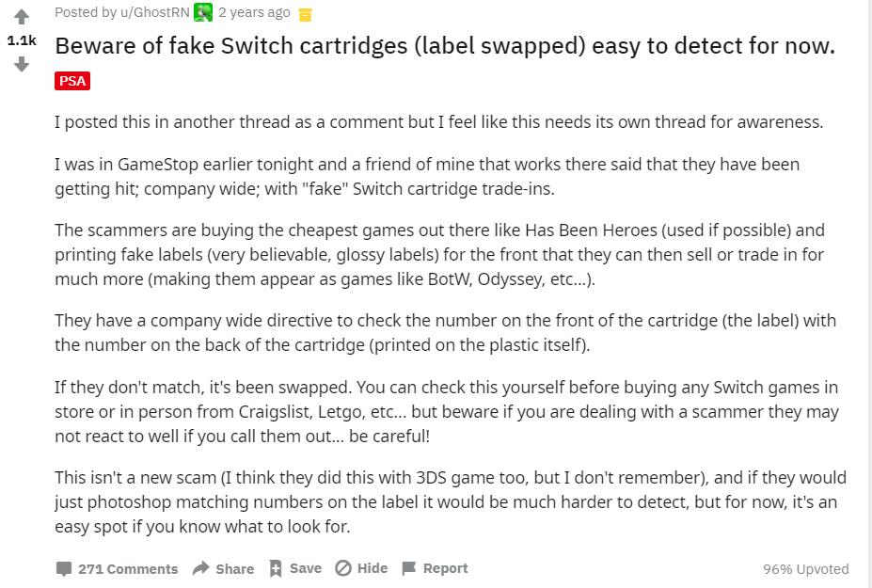Image resolution: width=872 pixels, height=588 pixels.
Task: Click the Save bookmark icon
Action: tap(276, 568)
